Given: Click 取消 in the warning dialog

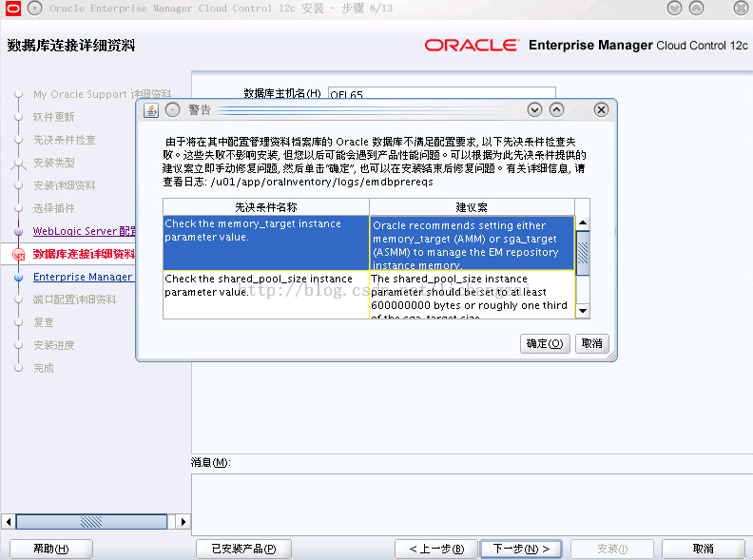Looking at the screenshot, I should click(x=591, y=343).
